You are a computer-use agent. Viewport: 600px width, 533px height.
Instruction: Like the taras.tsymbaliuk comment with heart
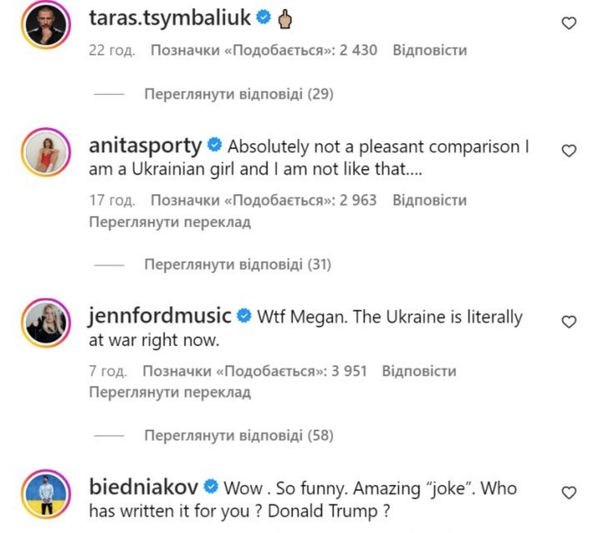[x=569, y=23]
